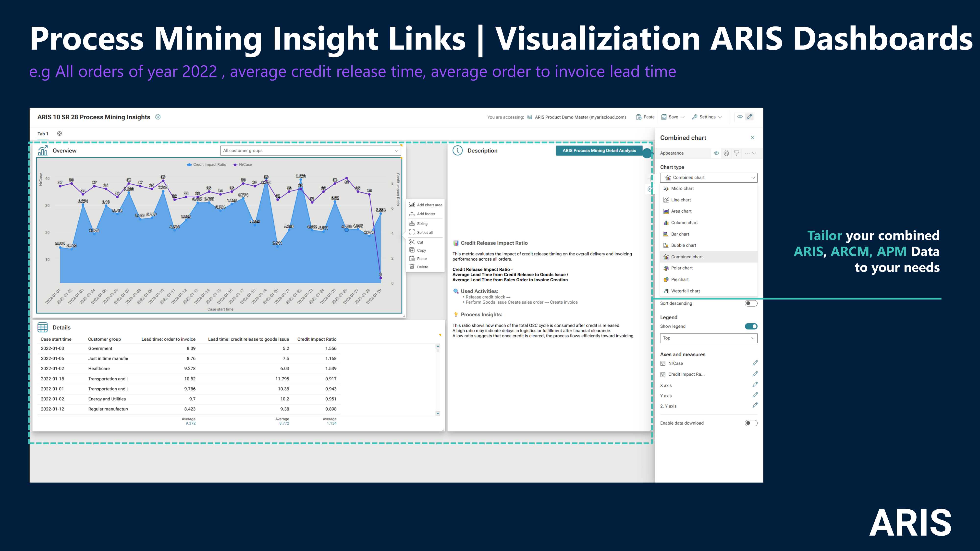Screen dimensions: 980x551
Task: Switch to edit mode pencil icon
Action: pyautogui.click(x=749, y=117)
